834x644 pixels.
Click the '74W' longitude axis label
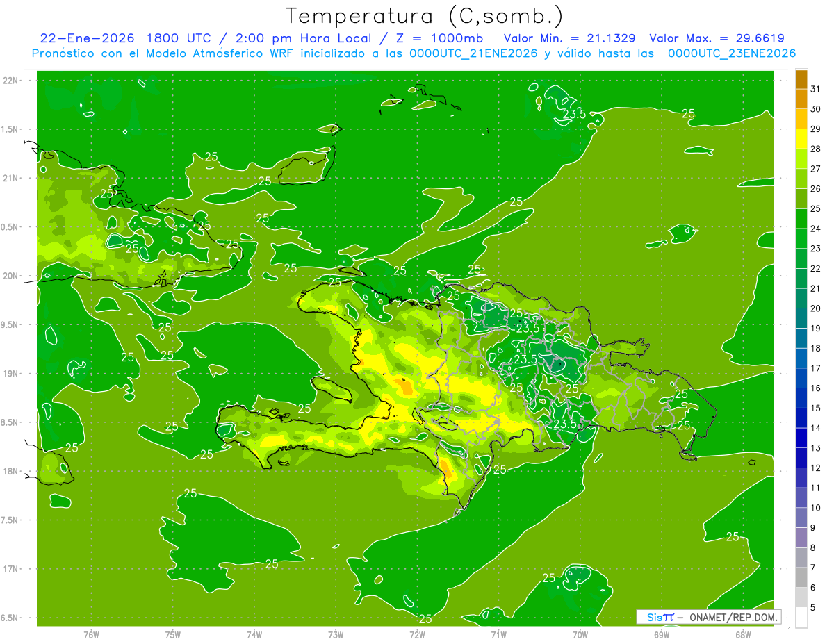(x=254, y=635)
